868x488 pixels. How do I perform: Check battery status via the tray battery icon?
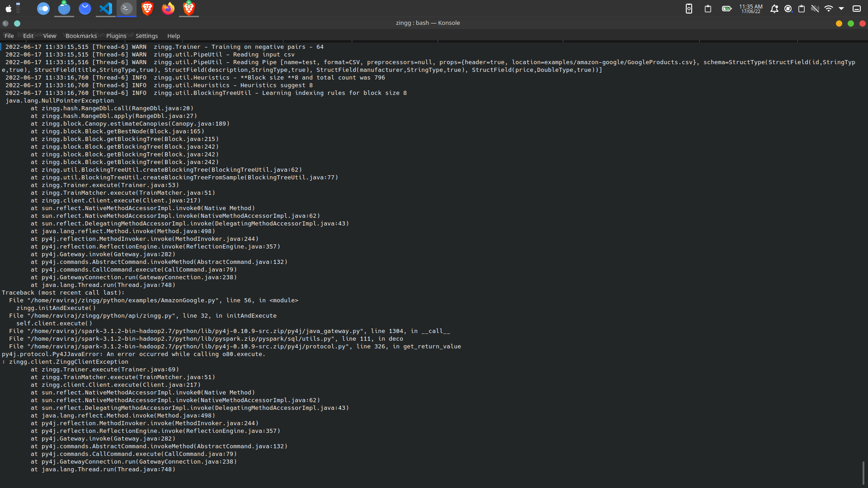(x=726, y=9)
